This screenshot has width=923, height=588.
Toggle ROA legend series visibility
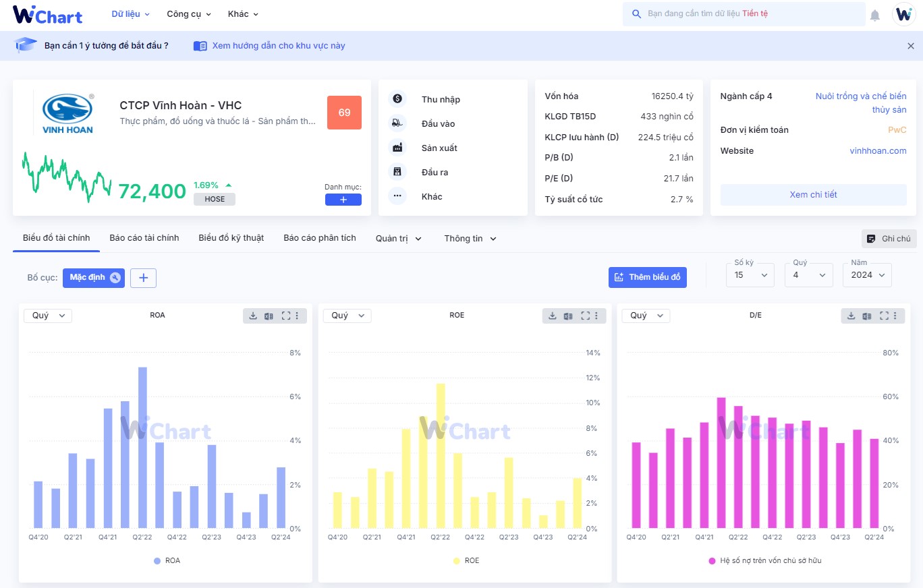pyautogui.click(x=167, y=560)
